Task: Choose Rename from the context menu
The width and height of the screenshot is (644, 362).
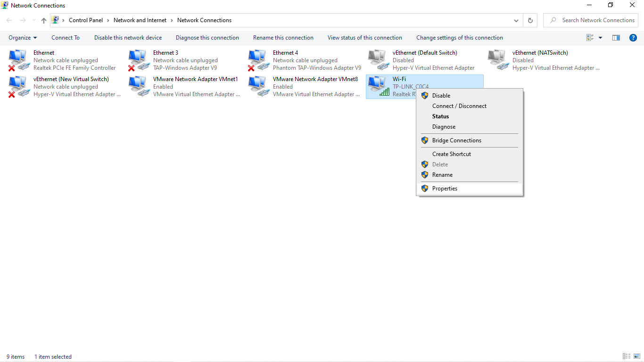Action: [x=470, y=175]
